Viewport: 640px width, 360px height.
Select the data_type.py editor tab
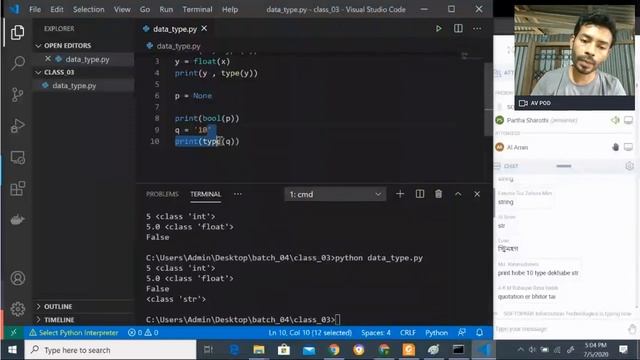point(175,29)
